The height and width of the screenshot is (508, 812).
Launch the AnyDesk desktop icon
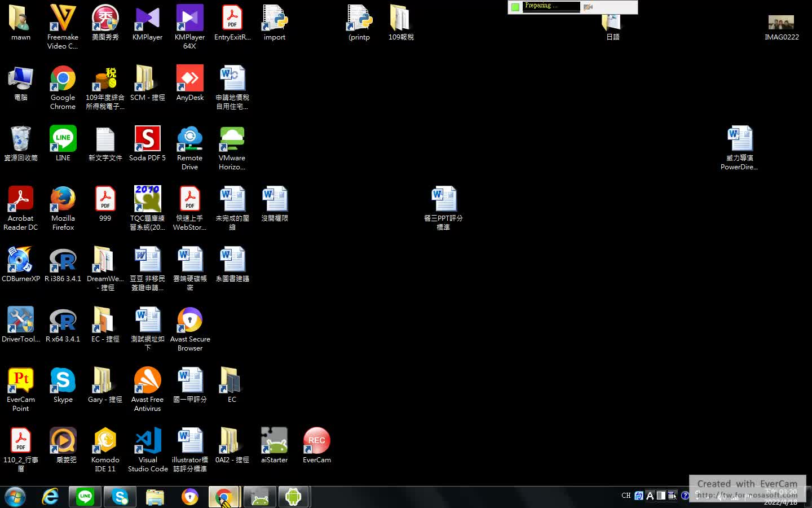(189, 79)
